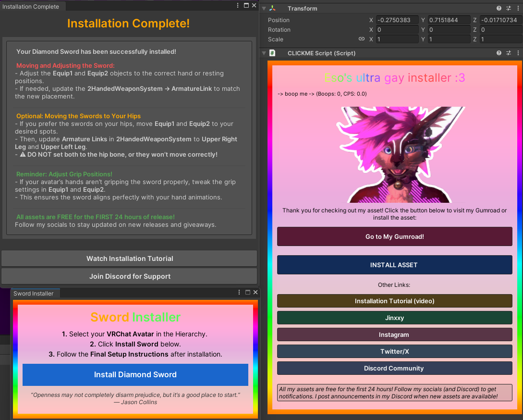
Task: Click the Install Diamond Sword button
Action: (135, 375)
